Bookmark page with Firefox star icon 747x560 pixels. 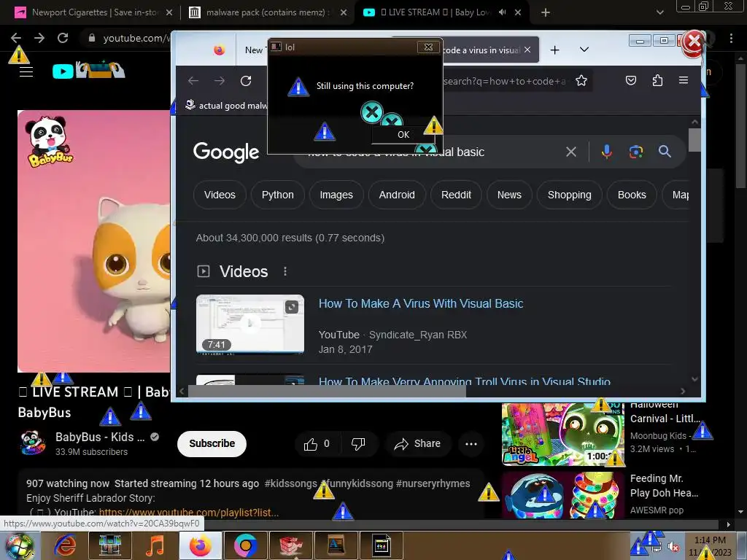(581, 81)
